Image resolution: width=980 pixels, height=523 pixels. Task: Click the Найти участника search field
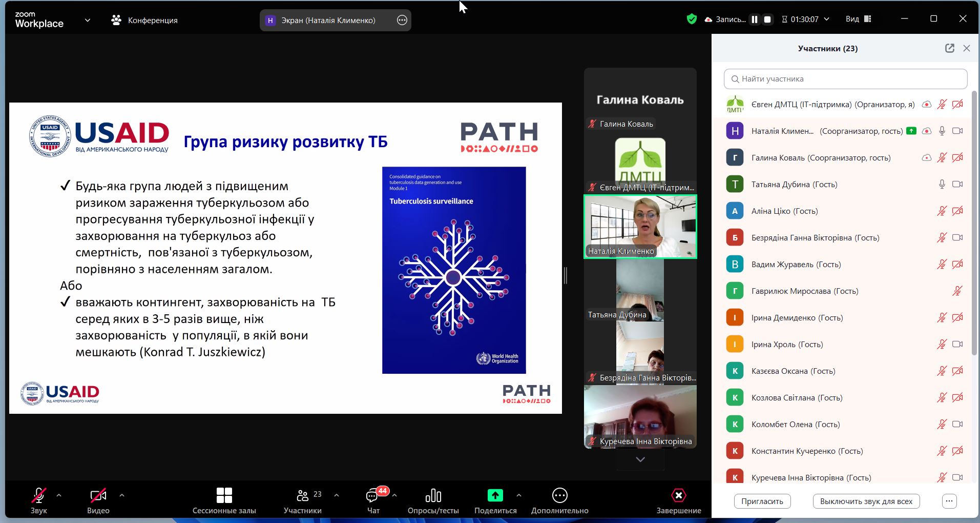click(x=845, y=79)
